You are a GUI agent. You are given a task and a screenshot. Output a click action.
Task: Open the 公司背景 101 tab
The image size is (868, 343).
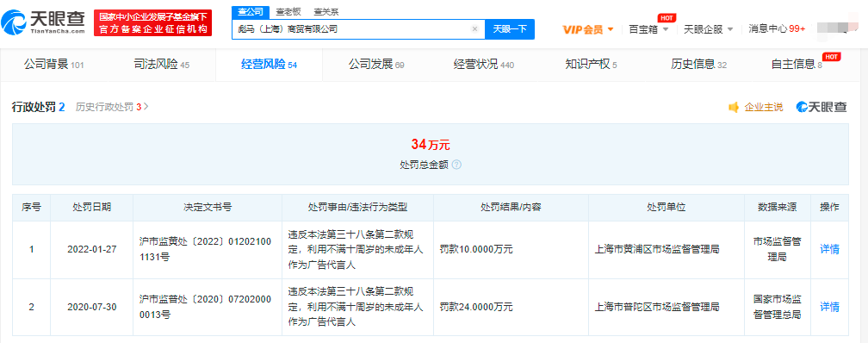tap(53, 65)
